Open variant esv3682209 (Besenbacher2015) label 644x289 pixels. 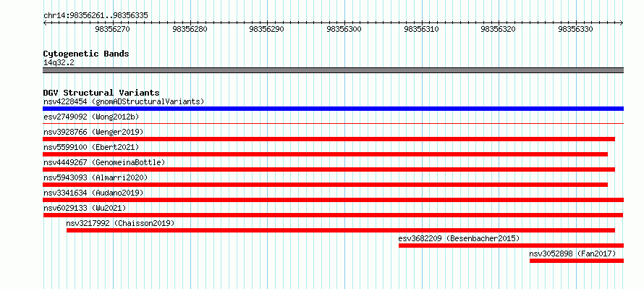pos(459,238)
